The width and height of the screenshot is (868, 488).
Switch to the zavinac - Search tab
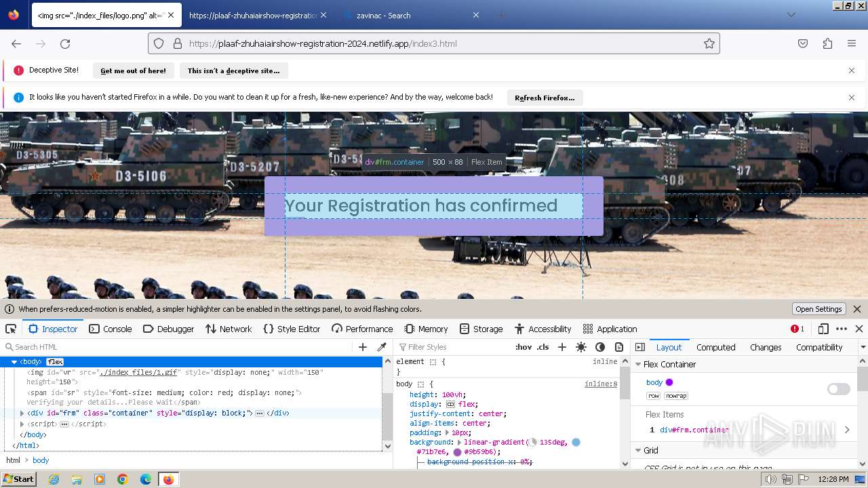[x=412, y=15]
